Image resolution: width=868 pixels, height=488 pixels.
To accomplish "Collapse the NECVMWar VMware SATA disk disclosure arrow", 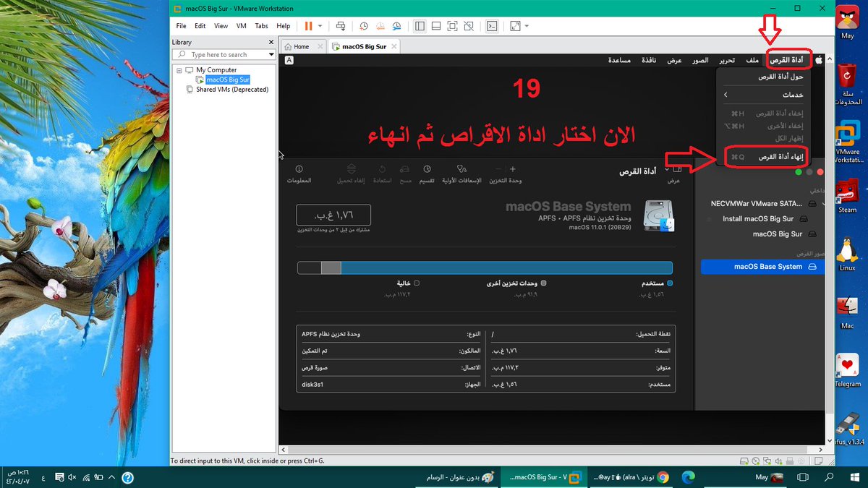I will pos(822,205).
